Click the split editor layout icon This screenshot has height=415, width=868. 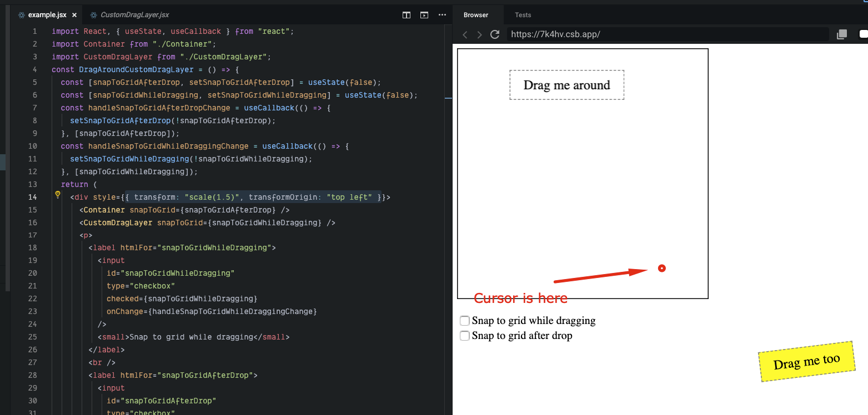[406, 15]
